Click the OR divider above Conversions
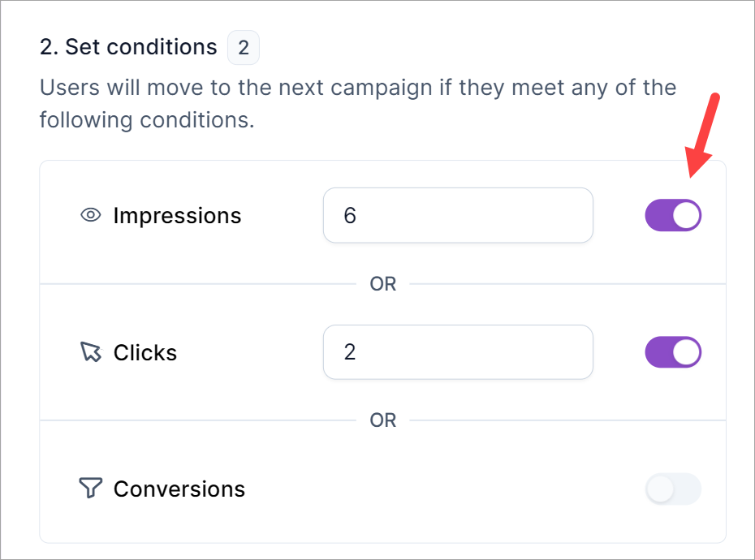Screen dimensions: 755x560 [383, 420]
